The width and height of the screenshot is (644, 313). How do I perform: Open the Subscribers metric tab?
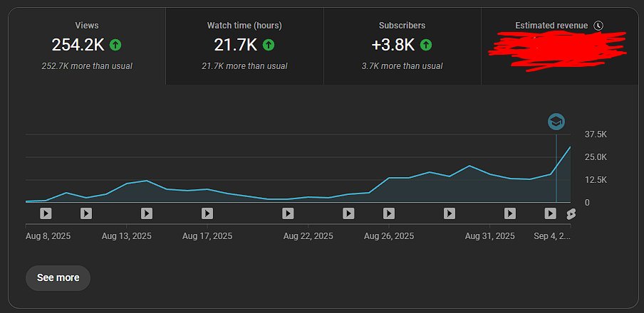click(402, 46)
